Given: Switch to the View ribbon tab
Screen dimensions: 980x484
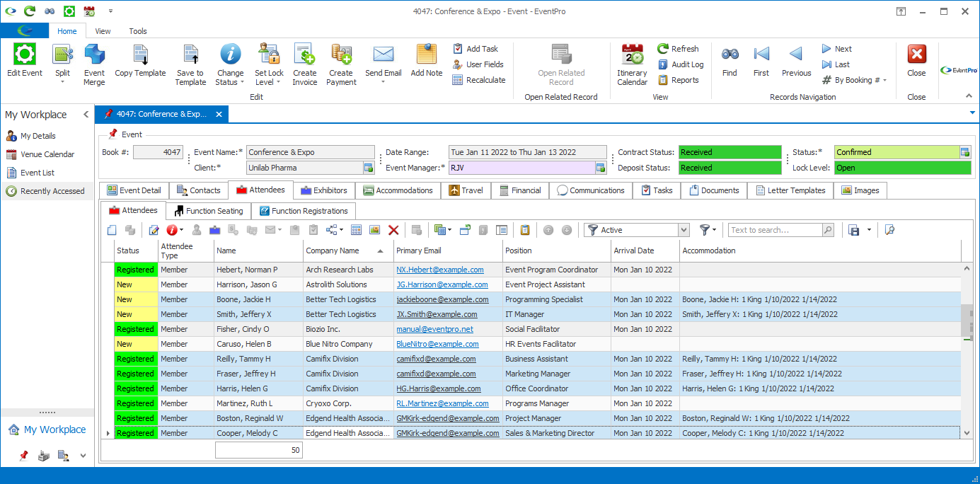Looking at the screenshot, I should [103, 31].
